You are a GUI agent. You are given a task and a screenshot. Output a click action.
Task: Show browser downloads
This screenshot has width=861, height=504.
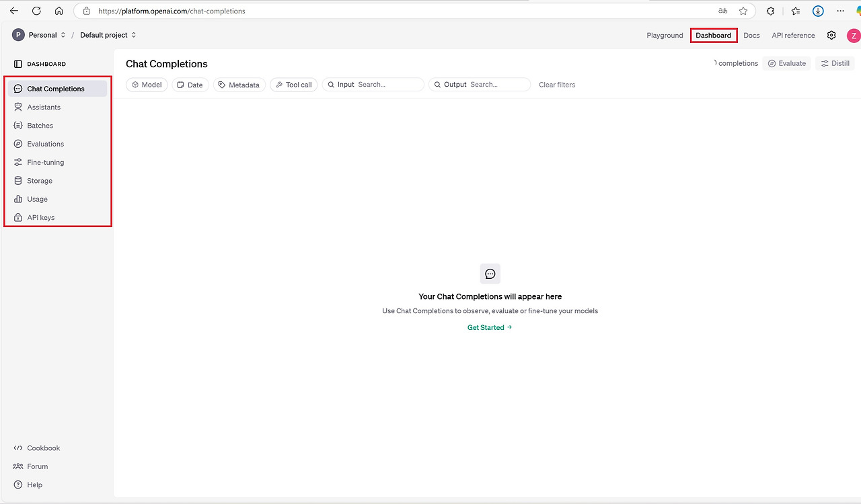click(x=818, y=11)
